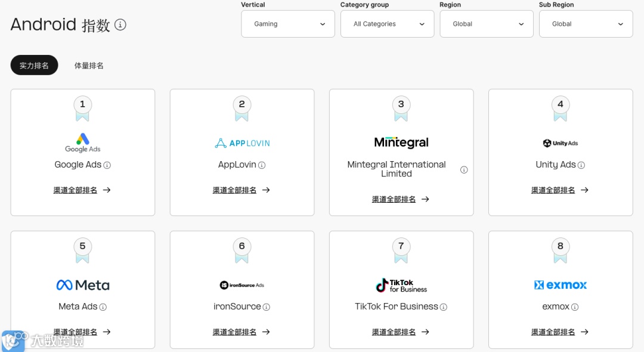Click rank 5 ribbon badge
The width and height of the screenshot is (644, 352).
82,250
